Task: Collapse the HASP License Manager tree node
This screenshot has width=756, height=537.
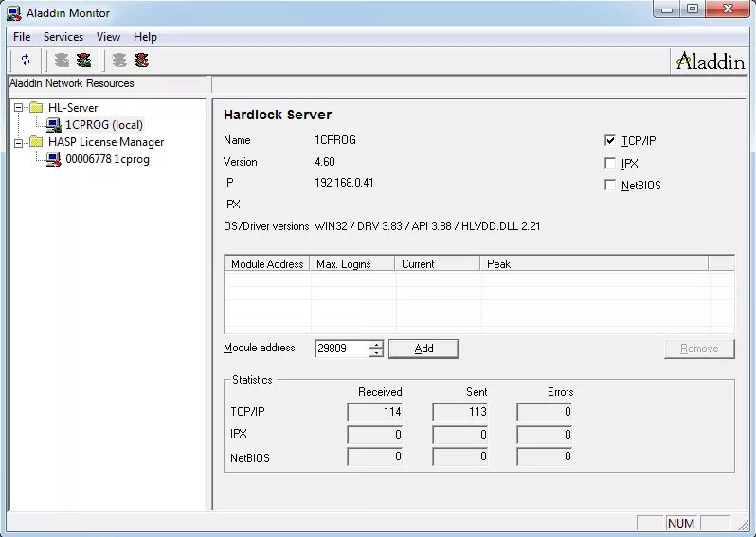Action: (x=18, y=143)
